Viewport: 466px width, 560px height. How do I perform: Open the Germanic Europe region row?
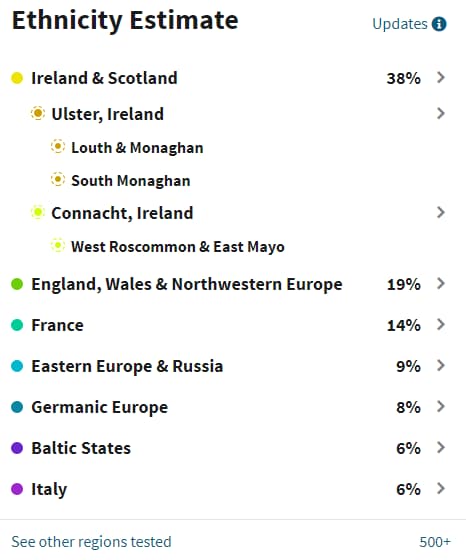tap(229, 407)
